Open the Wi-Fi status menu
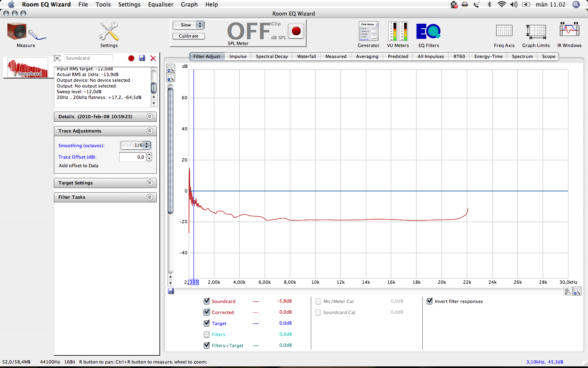 pyautogui.click(x=501, y=4)
